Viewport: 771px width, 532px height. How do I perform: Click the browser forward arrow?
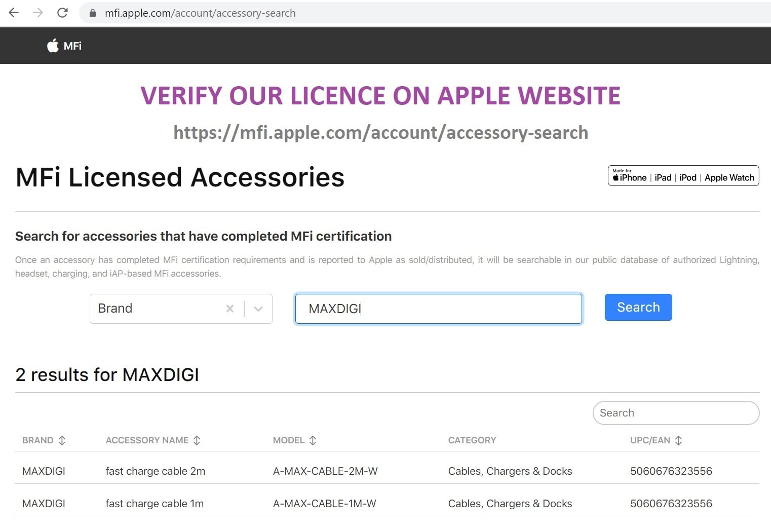tap(38, 13)
